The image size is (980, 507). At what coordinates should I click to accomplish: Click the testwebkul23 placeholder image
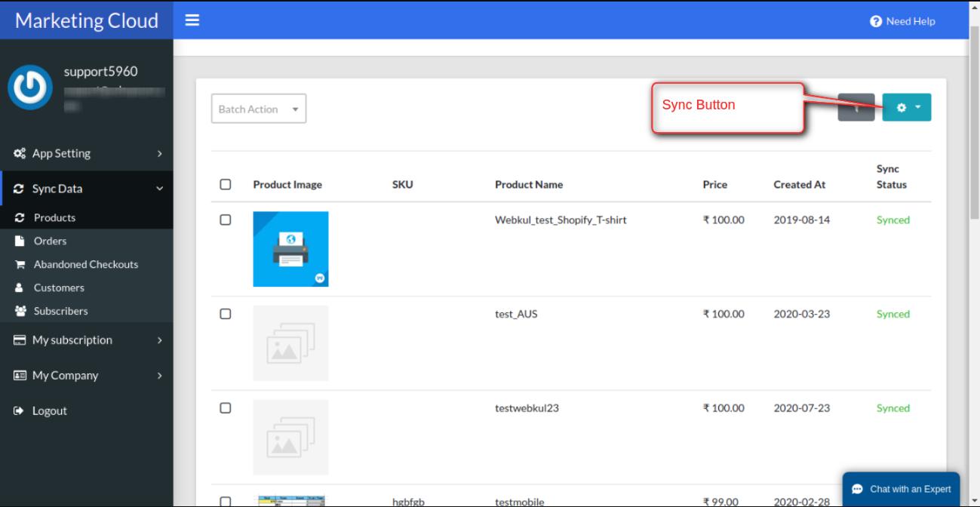[290, 438]
